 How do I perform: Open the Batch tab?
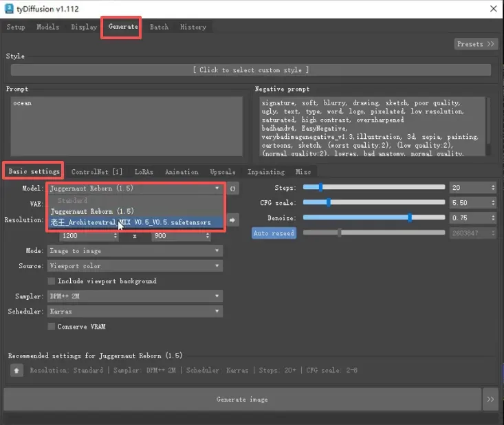point(159,27)
